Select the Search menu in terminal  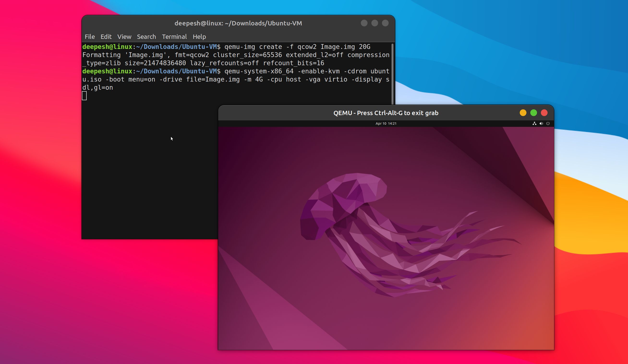point(146,36)
